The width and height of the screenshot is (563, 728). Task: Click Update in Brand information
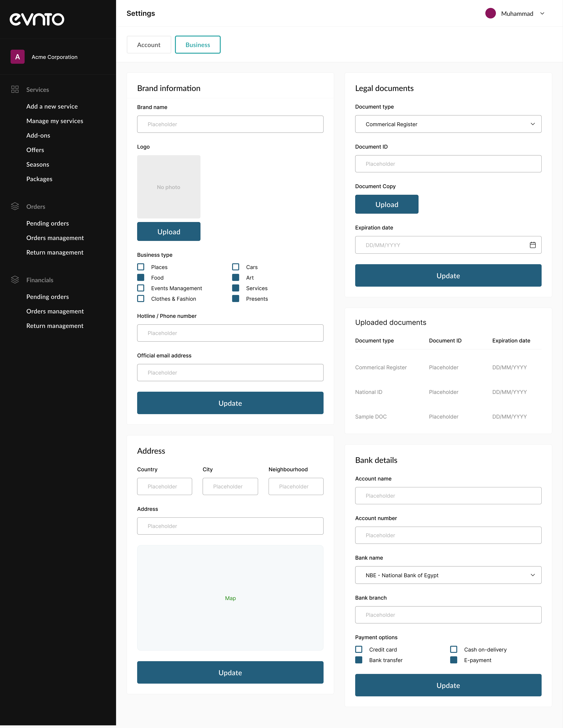[230, 403]
